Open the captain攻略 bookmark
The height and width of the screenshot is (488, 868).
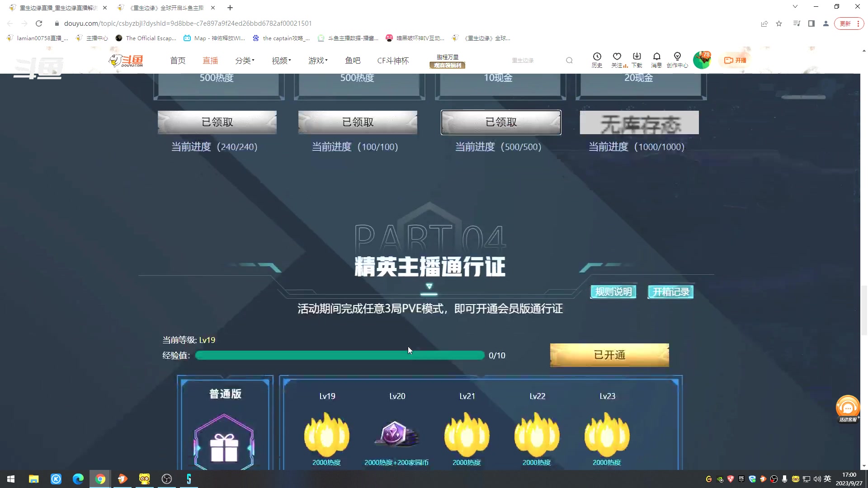pyautogui.click(x=281, y=38)
